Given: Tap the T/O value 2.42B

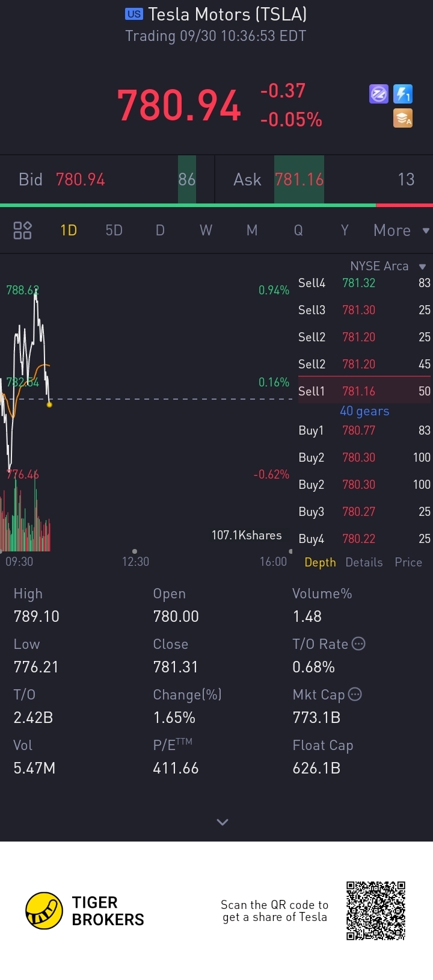Looking at the screenshot, I should point(33,718).
